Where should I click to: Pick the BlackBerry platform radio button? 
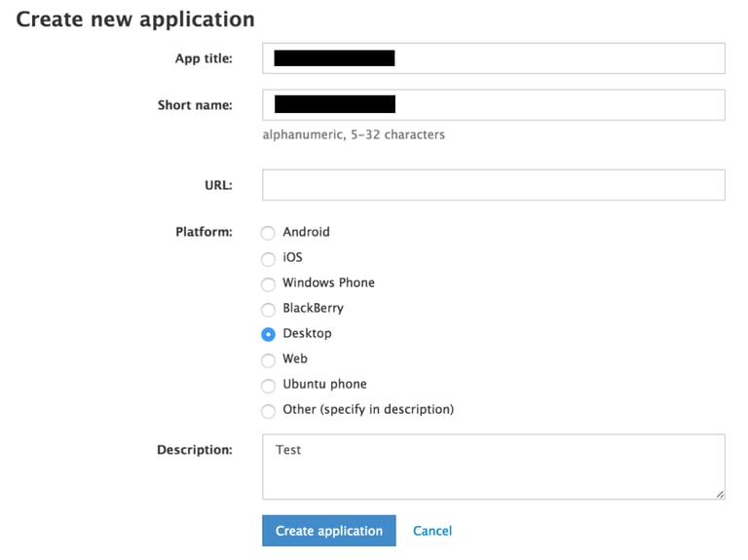(x=268, y=309)
